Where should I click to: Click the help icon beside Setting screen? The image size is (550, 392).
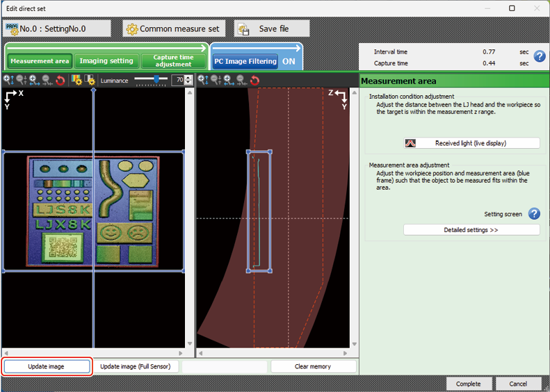pos(534,214)
